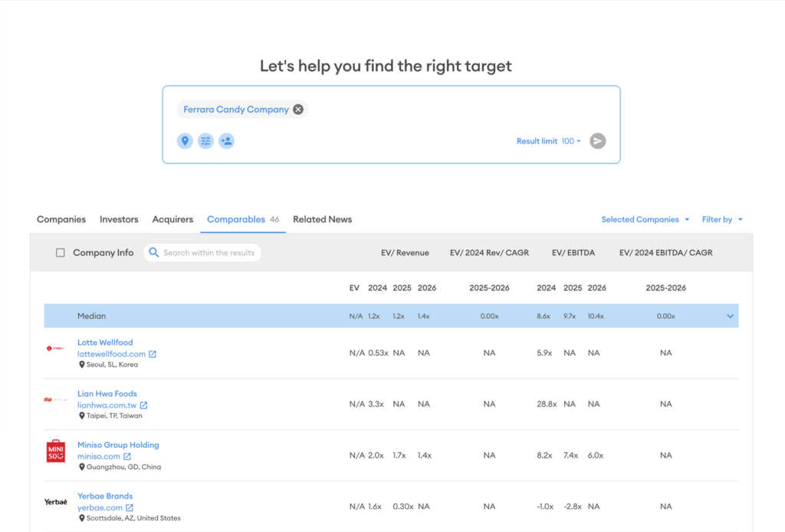The height and width of the screenshot is (532, 785).
Task: Open external link icon beside lottewellfood.com
Action: coord(153,354)
